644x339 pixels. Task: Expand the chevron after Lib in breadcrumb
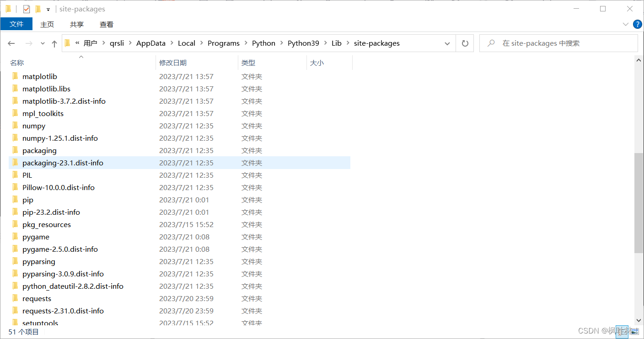[348, 43]
